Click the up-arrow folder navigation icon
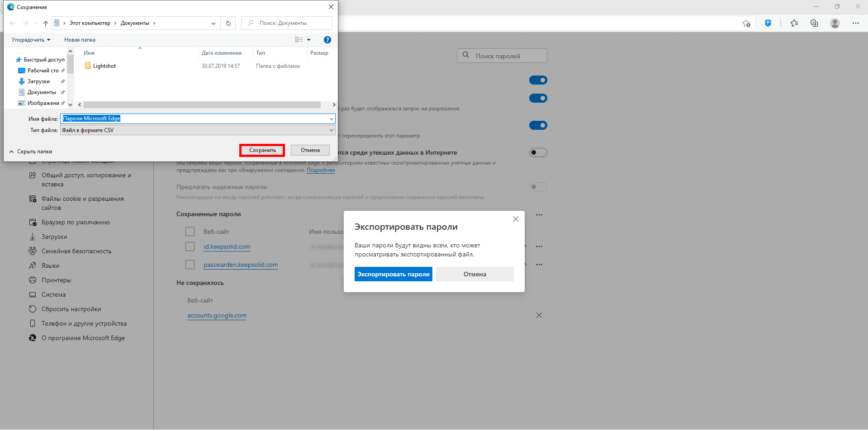The height and width of the screenshot is (431, 868). 45,23
